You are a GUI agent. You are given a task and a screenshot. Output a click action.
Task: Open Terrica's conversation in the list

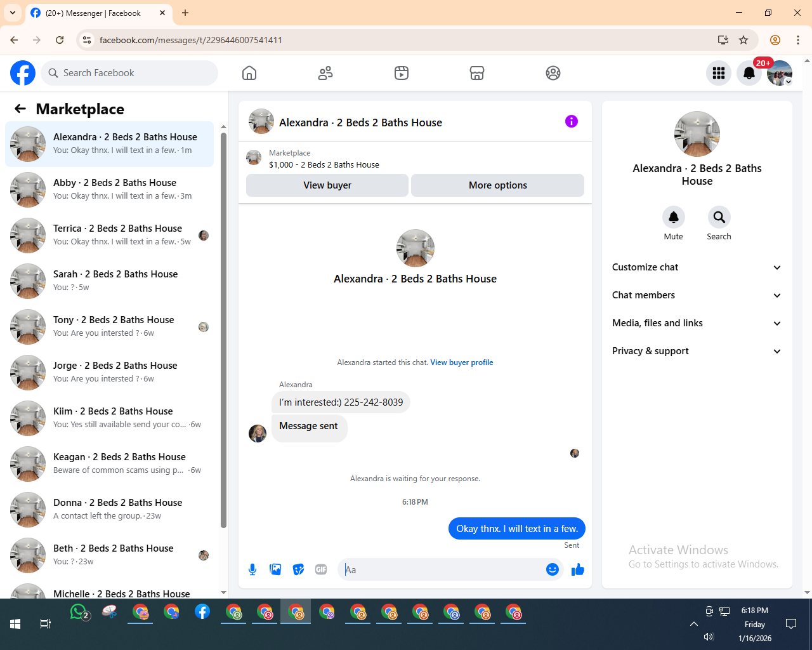click(110, 235)
